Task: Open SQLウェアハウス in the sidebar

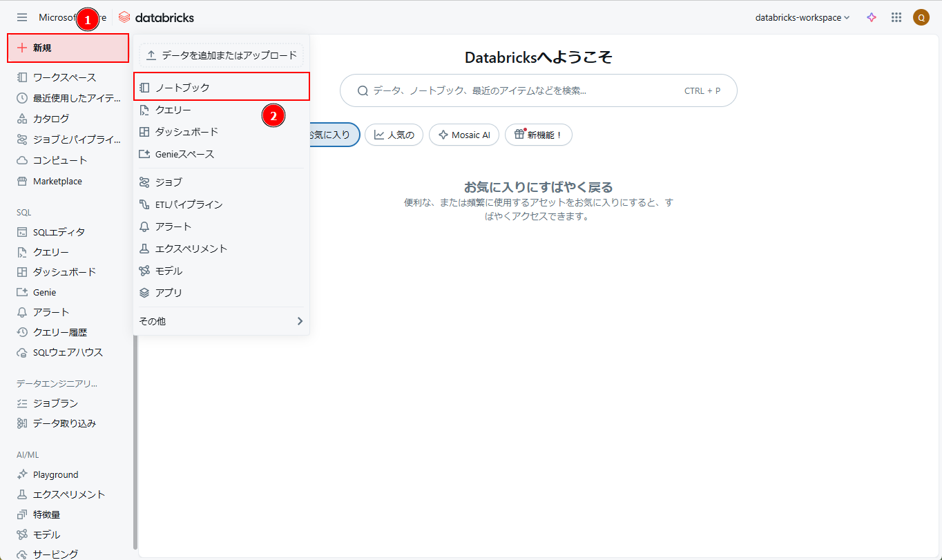Action: point(68,352)
